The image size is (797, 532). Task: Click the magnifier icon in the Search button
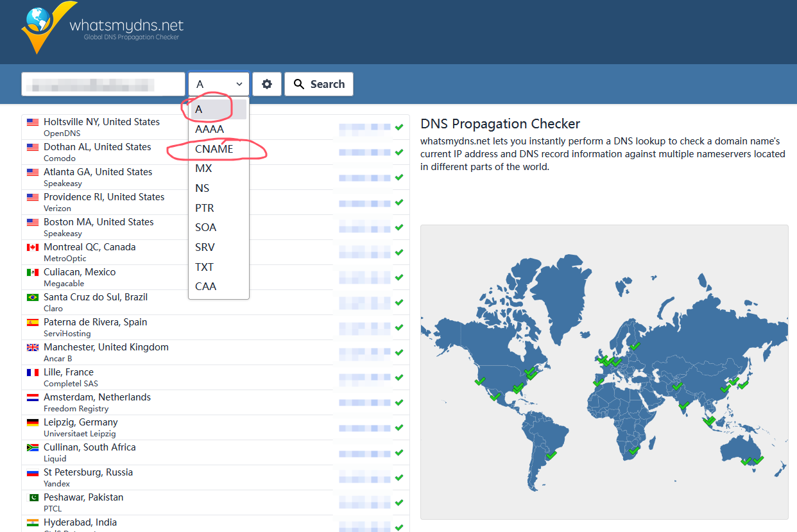click(299, 84)
